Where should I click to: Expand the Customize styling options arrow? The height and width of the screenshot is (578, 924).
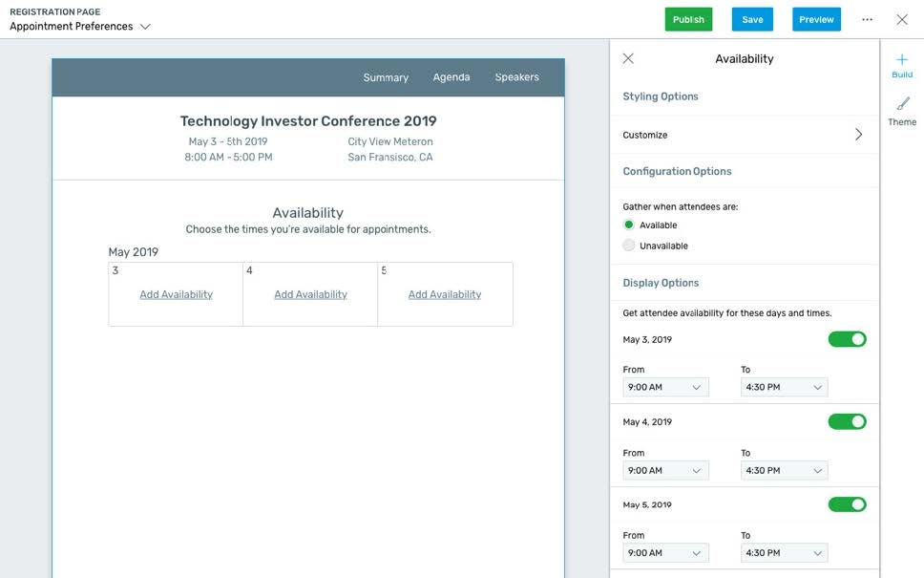[x=858, y=135]
